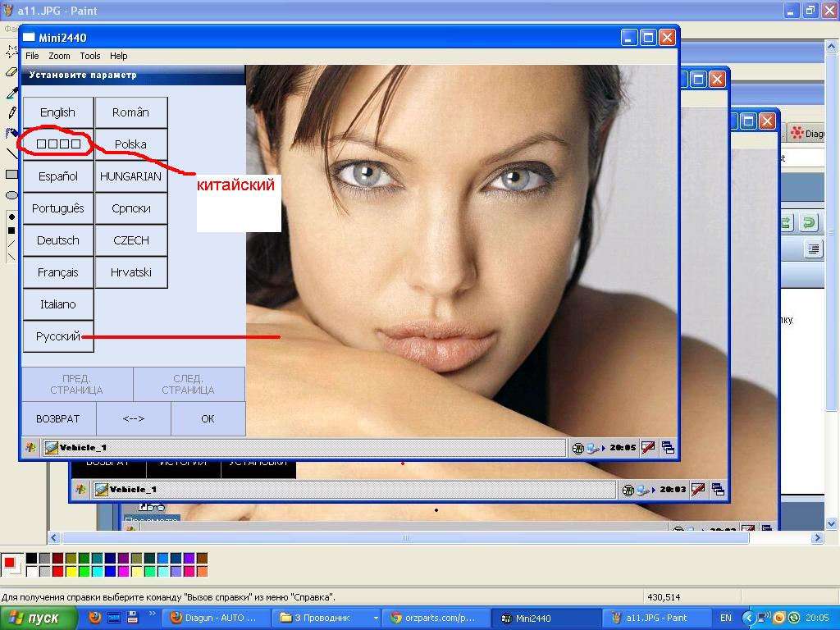Open the Проводник group dropdown arrow
The height and width of the screenshot is (630, 840).
[x=376, y=619]
